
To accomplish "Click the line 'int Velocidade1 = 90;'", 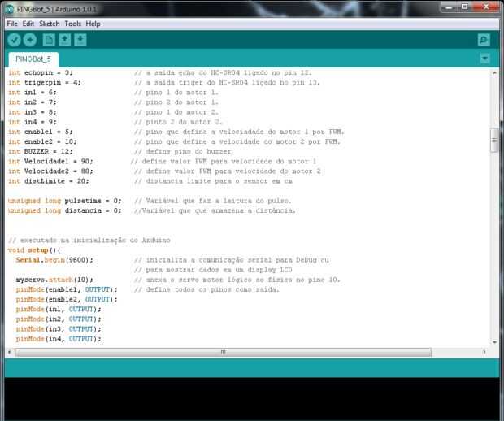I will (50, 162).
